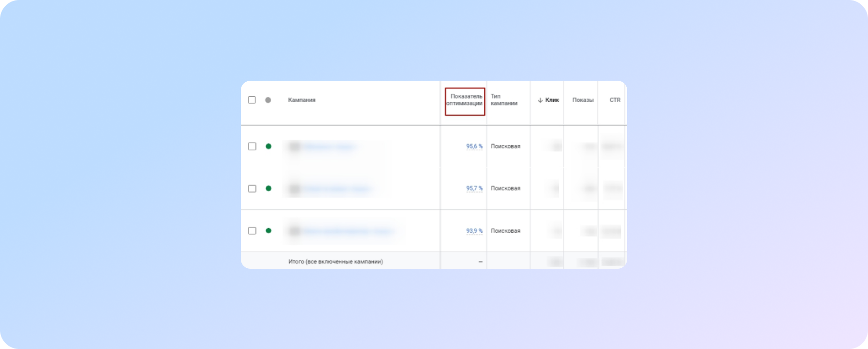868x349 pixels.
Task: Sort by the Кампания column header
Action: tap(302, 100)
